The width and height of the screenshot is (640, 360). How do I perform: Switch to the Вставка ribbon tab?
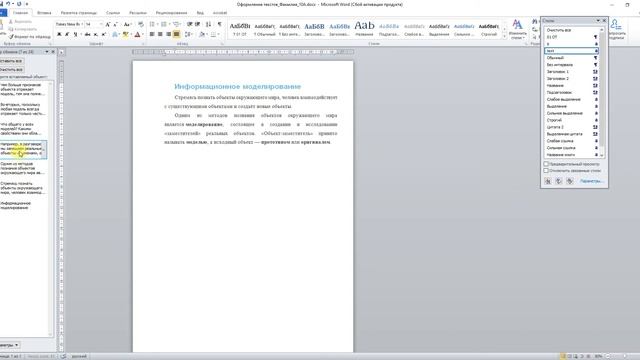point(44,13)
